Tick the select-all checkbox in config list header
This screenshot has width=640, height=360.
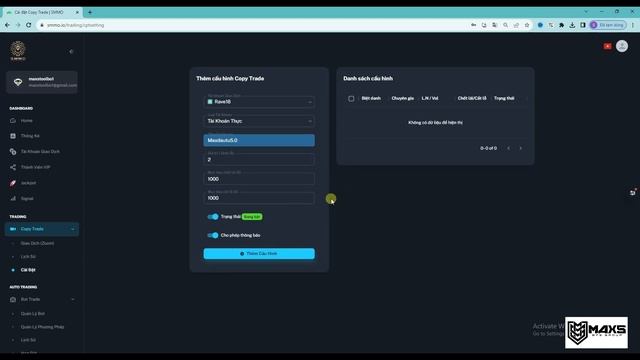coord(351,98)
